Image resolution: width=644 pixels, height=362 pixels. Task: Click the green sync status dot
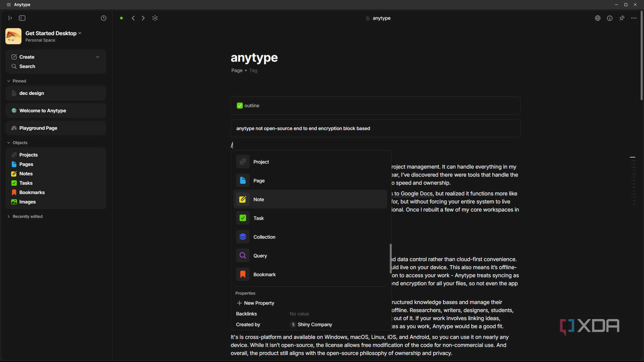click(x=121, y=18)
